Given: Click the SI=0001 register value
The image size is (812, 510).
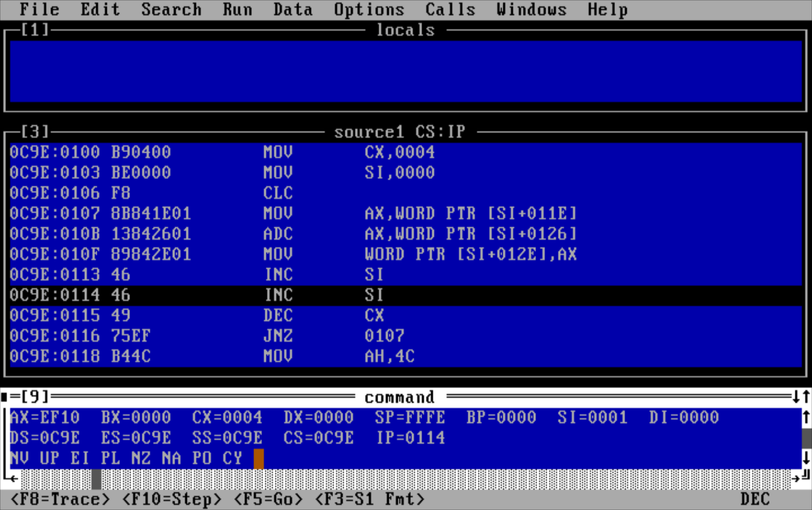Looking at the screenshot, I should click(593, 418).
